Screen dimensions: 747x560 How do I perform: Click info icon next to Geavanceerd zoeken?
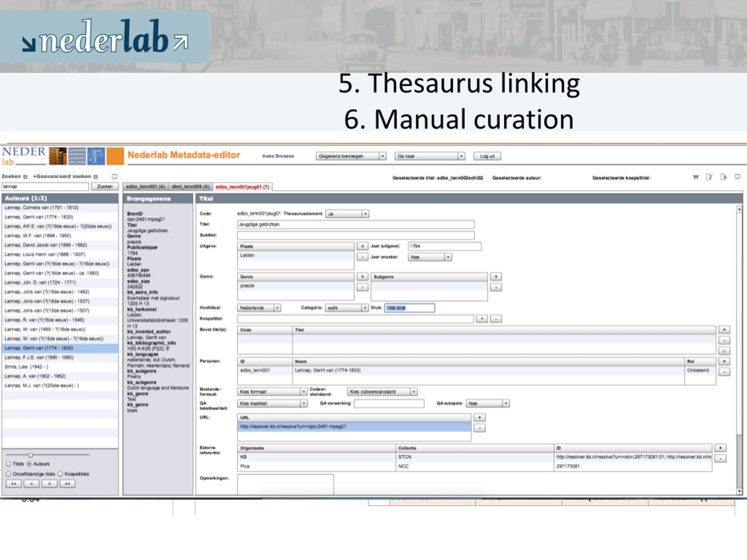click(96, 176)
